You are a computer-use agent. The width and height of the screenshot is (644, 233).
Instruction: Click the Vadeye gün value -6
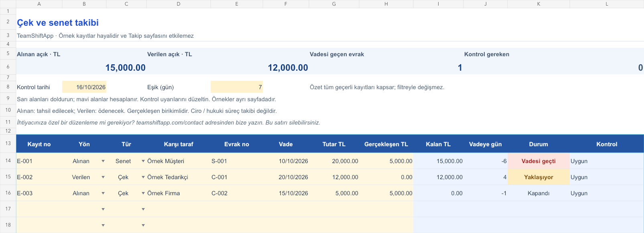pyautogui.click(x=486, y=161)
